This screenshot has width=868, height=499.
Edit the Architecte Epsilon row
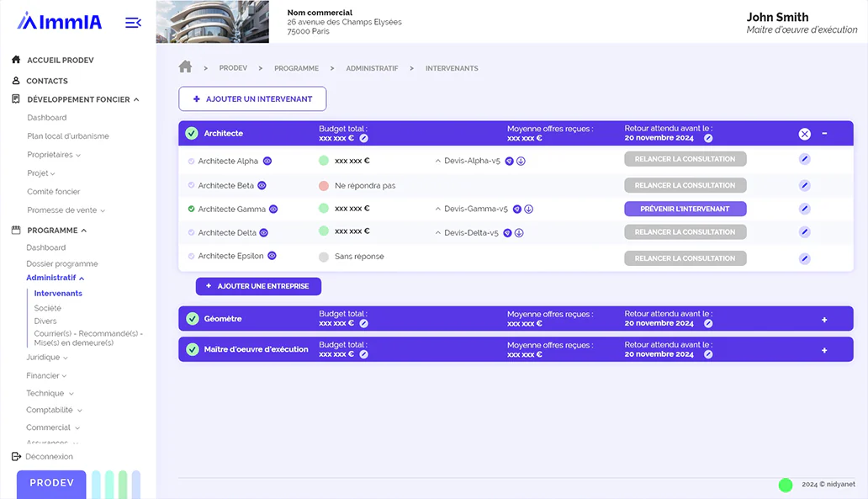(804, 258)
